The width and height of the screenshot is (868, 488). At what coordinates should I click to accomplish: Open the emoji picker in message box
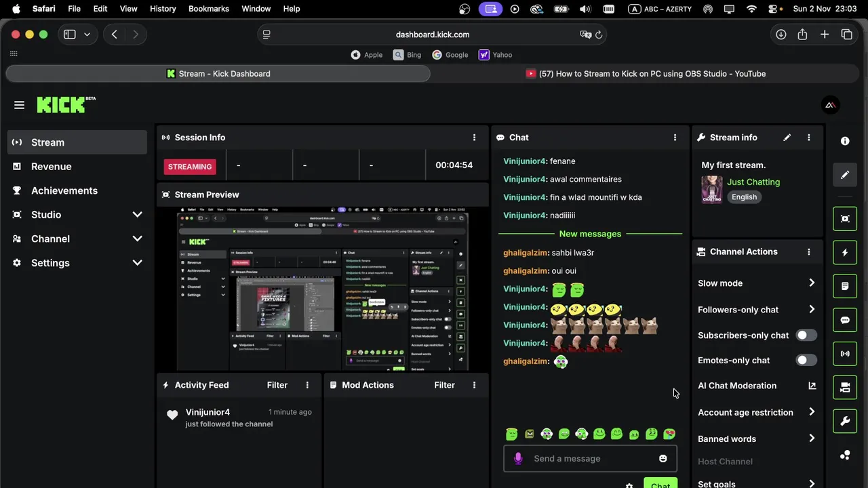click(x=663, y=459)
